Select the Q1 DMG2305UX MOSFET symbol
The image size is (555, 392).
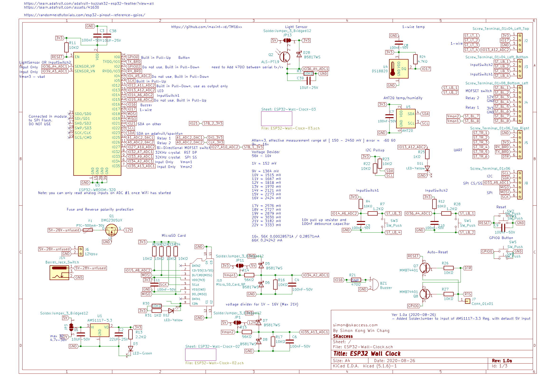click(112, 230)
